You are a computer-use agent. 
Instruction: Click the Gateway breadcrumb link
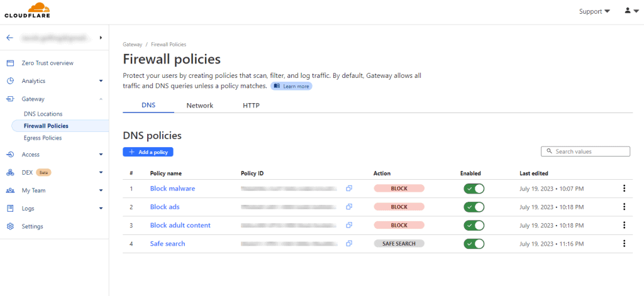point(132,45)
